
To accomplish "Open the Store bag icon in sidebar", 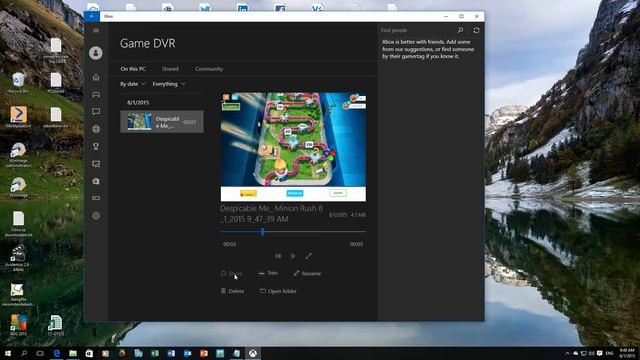I will click(96, 181).
